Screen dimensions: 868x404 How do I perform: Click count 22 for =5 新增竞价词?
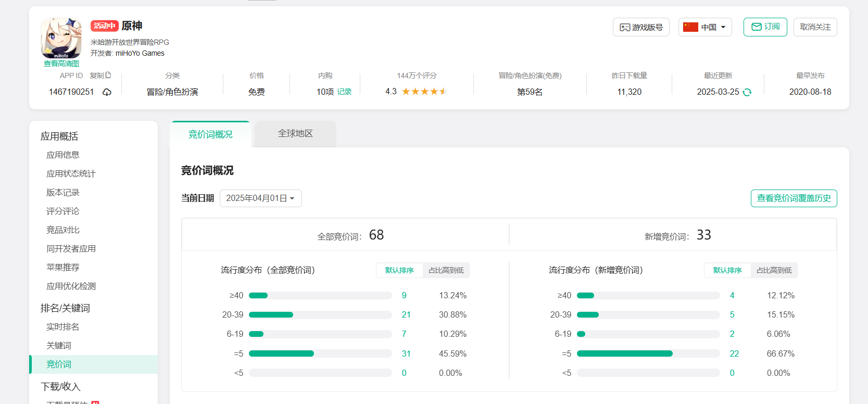click(x=734, y=354)
